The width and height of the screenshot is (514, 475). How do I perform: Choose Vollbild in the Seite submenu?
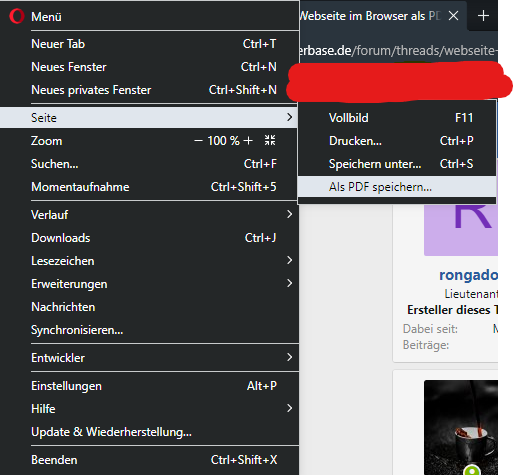(x=397, y=118)
